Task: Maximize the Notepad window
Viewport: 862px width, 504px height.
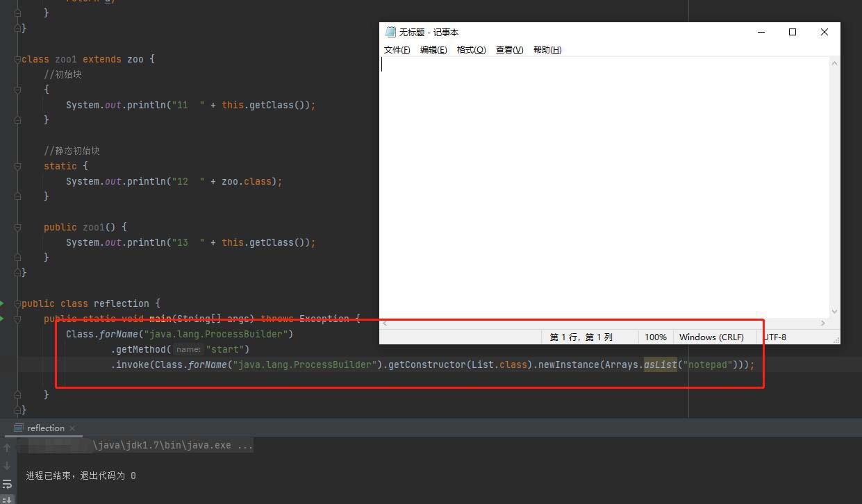Action: point(793,32)
